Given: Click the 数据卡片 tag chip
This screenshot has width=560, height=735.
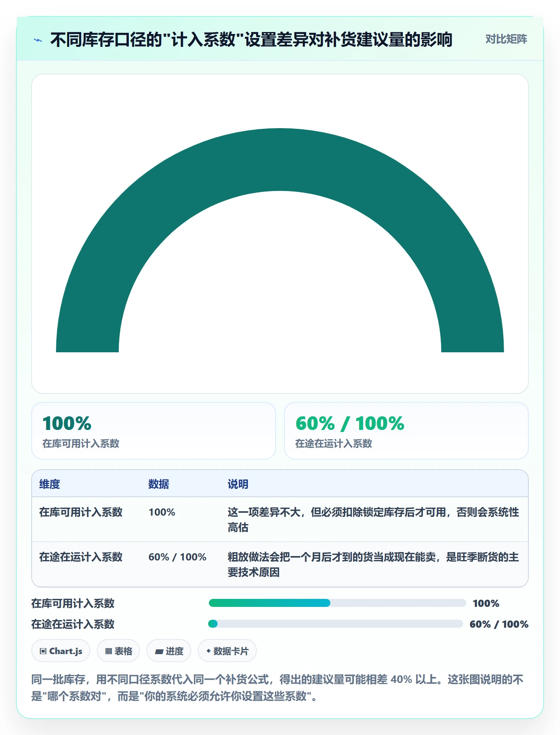Looking at the screenshot, I should 227,651.
